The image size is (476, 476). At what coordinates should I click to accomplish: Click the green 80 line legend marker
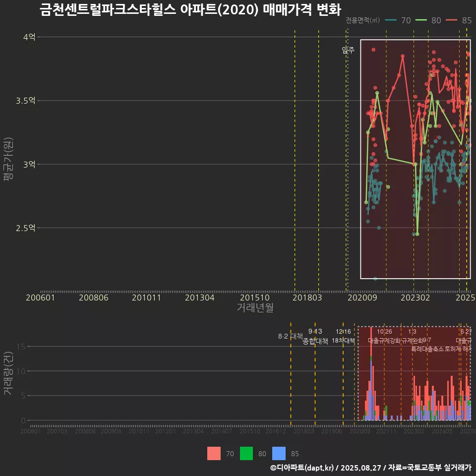[421, 20]
